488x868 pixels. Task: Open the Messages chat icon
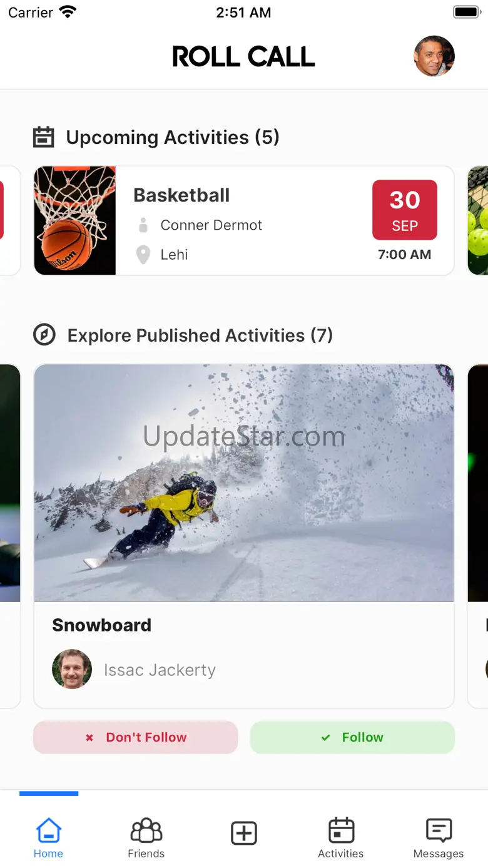439,831
